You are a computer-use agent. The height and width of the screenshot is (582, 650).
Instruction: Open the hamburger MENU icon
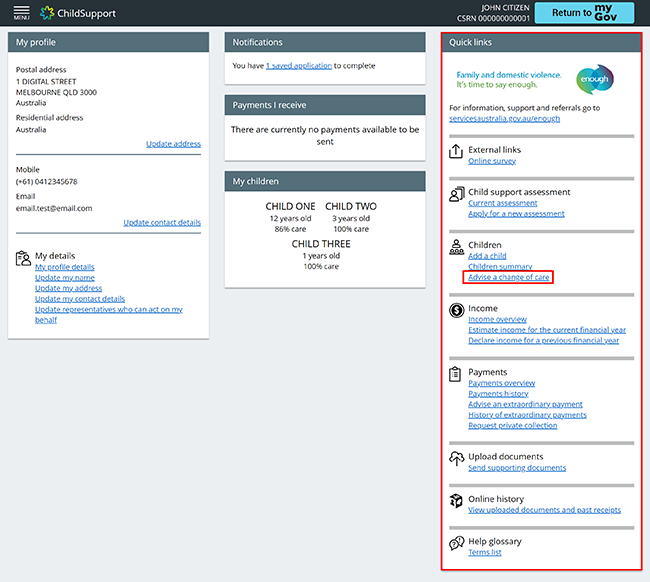tap(21, 13)
